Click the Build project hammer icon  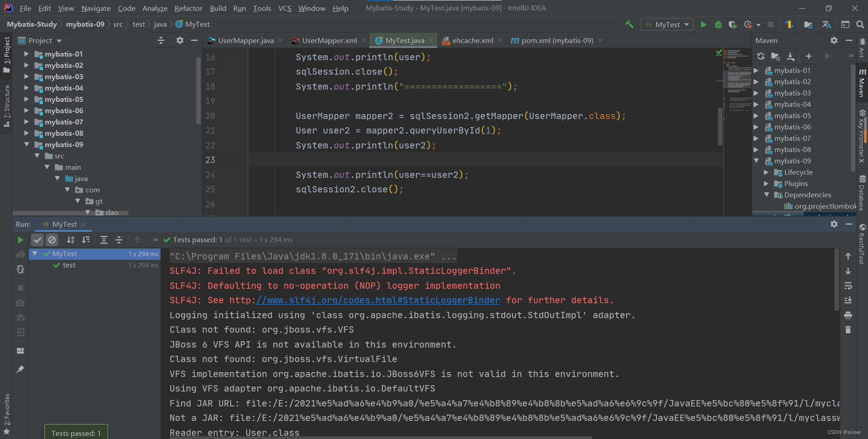[629, 24]
